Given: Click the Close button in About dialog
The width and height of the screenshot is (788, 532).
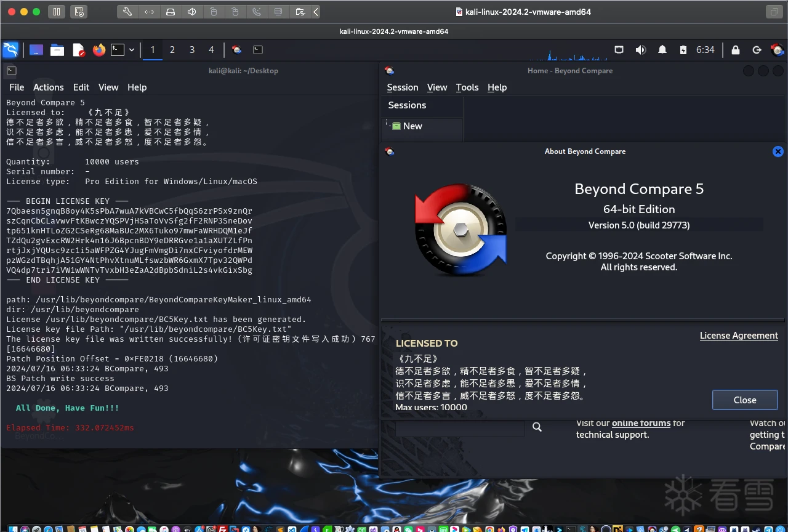Looking at the screenshot, I should pos(745,400).
